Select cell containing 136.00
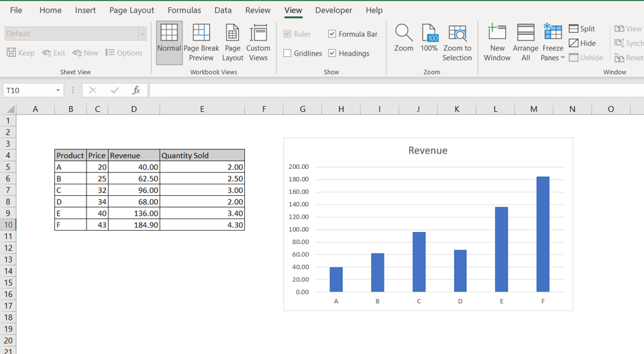 click(x=134, y=214)
